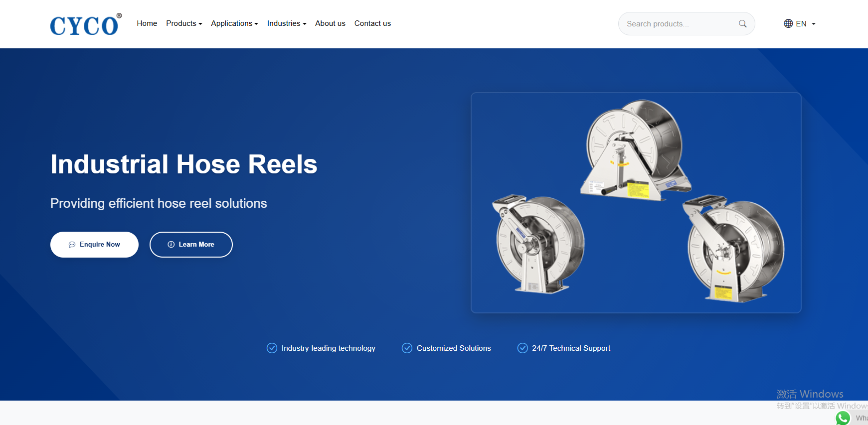
Task: Click the hose reels product image
Action: pyautogui.click(x=636, y=203)
